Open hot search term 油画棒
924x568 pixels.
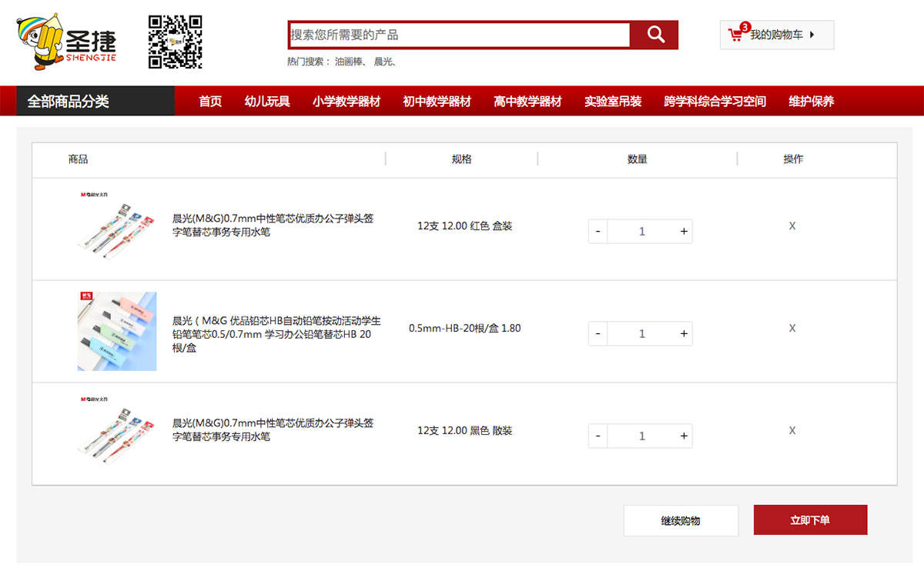pos(350,62)
